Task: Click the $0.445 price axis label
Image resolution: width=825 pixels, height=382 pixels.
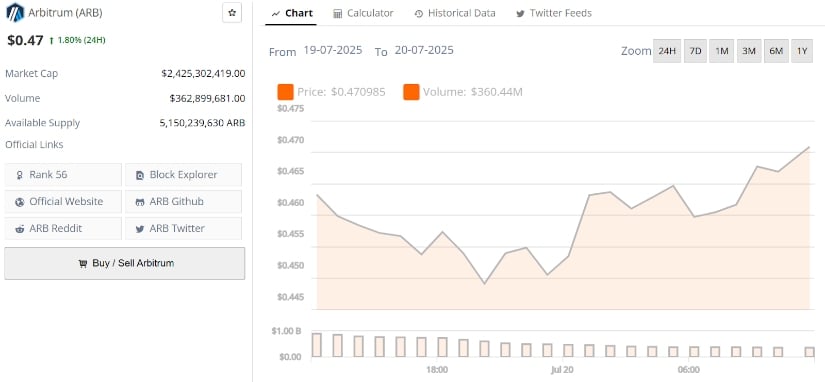Action: coord(290,297)
